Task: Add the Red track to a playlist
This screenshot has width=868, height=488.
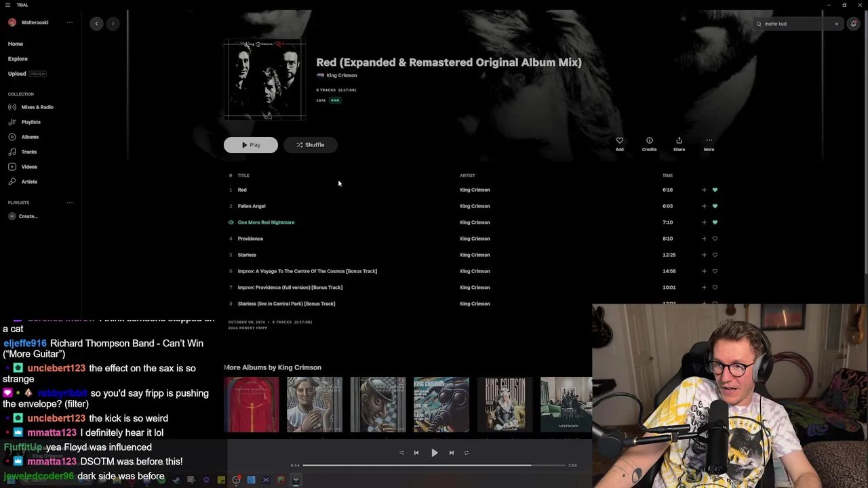Action: [704, 190]
